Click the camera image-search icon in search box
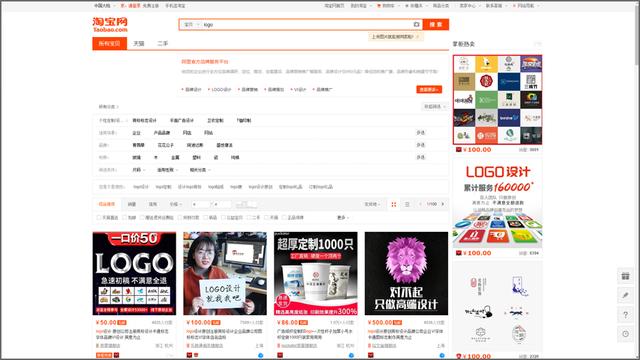Screen dimensions: 640x360 point(416,24)
